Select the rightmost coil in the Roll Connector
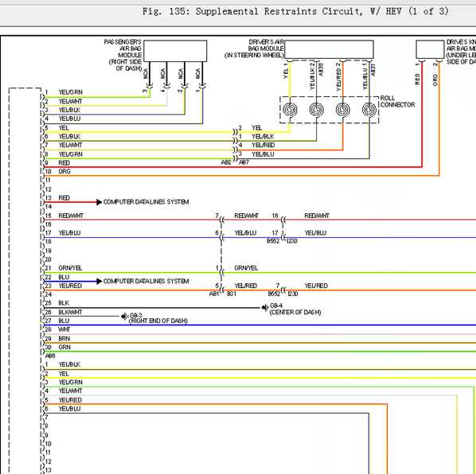Viewport: 476px width, 474px height. (369, 110)
